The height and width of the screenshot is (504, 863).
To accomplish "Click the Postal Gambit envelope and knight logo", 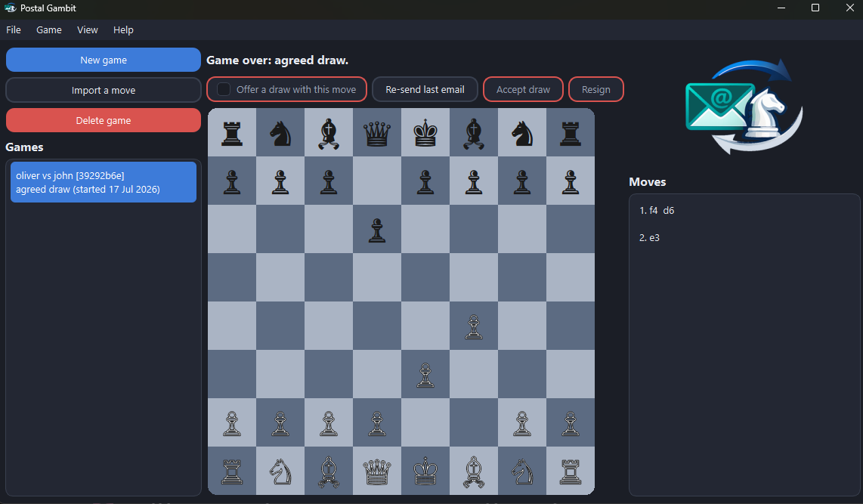I will 744,107.
